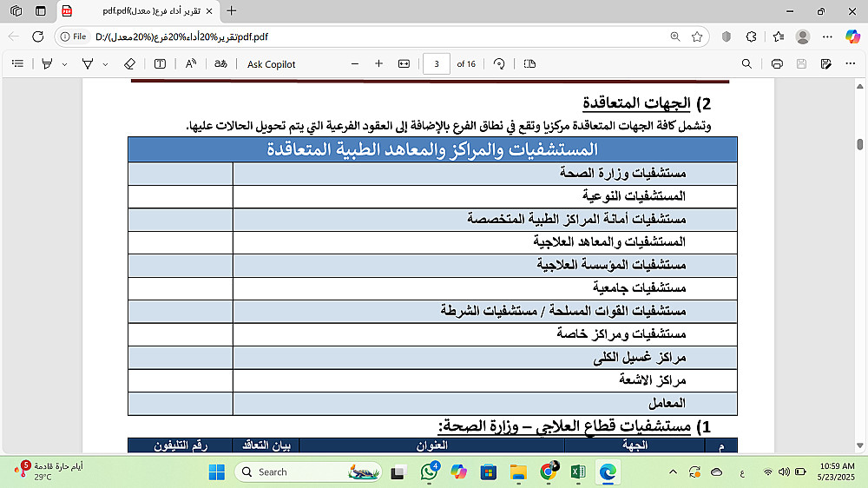Select the Highlight tool
Image resolution: width=868 pixels, height=488 pixels.
(47, 64)
